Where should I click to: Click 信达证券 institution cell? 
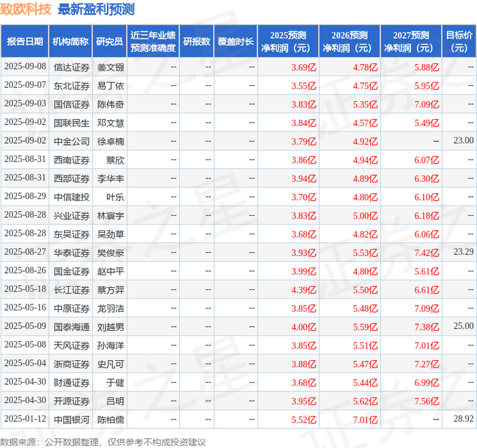pyautogui.click(x=72, y=67)
